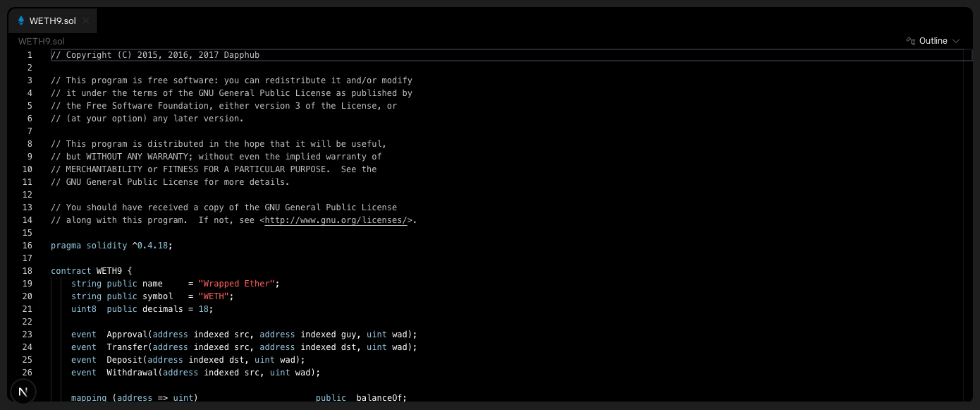The image size is (980, 410).
Task: Open the Next.js dev tools N badge
Action: (x=23, y=392)
